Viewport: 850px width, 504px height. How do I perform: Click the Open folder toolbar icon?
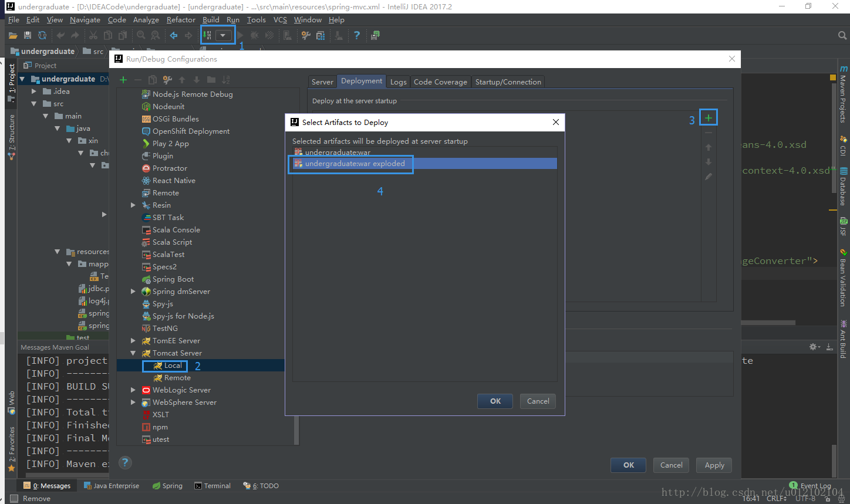(x=13, y=36)
